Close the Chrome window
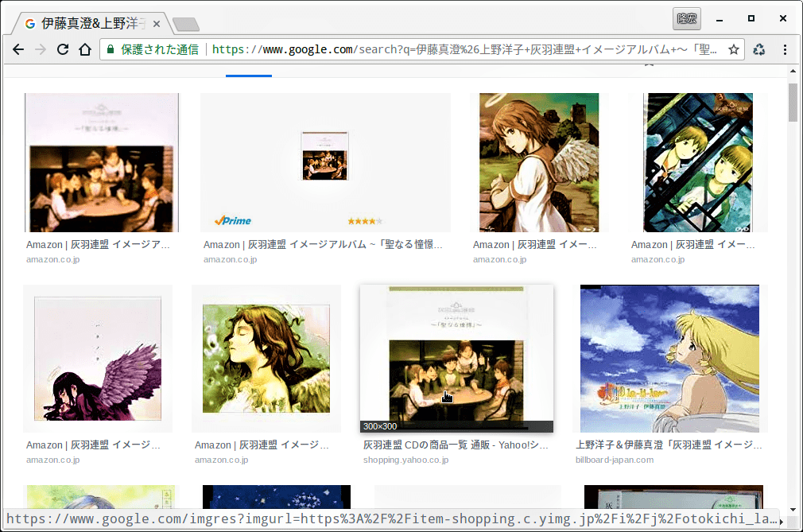The image size is (803, 532). (783, 18)
